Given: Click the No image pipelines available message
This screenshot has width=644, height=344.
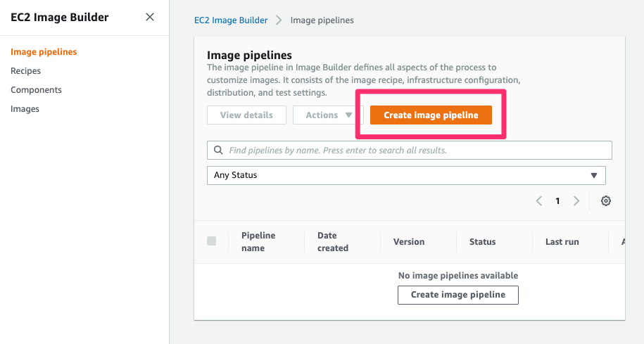Looking at the screenshot, I should click(458, 276).
